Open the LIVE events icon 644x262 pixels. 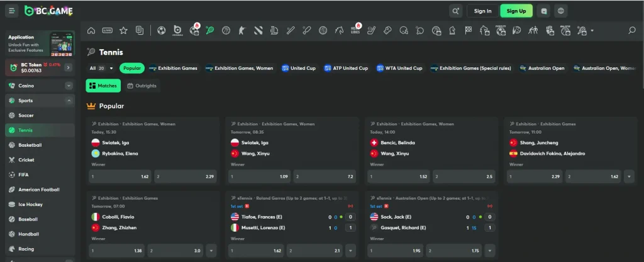pyautogui.click(x=108, y=30)
